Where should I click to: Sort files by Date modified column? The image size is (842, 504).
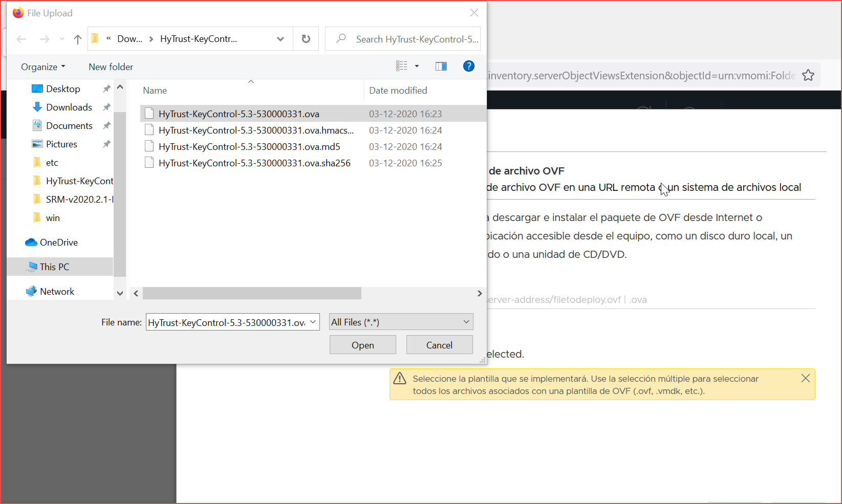pyautogui.click(x=398, y=91)
